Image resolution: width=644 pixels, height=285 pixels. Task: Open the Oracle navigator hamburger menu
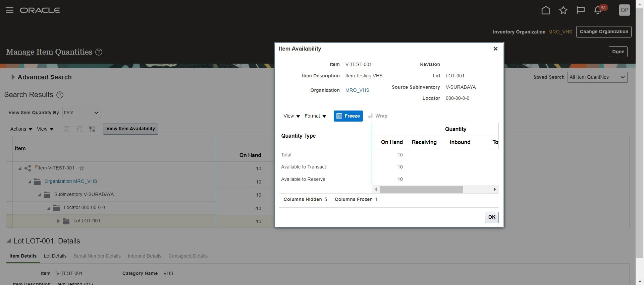[9, 10]
